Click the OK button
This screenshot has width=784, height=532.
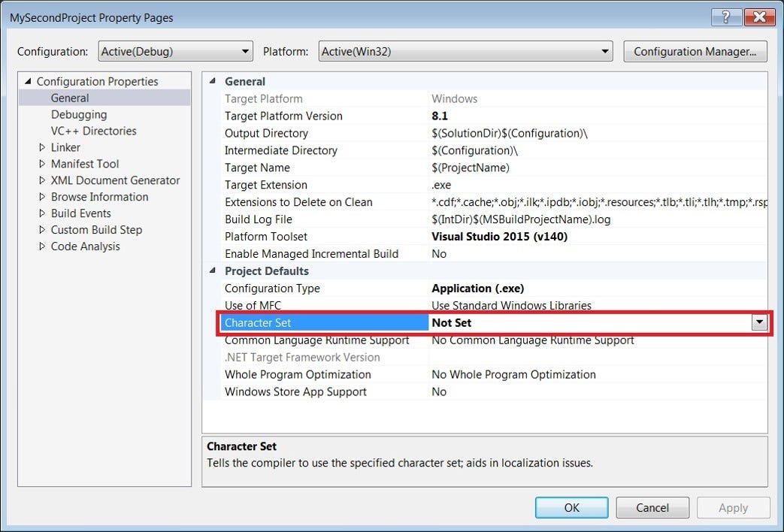571,507
